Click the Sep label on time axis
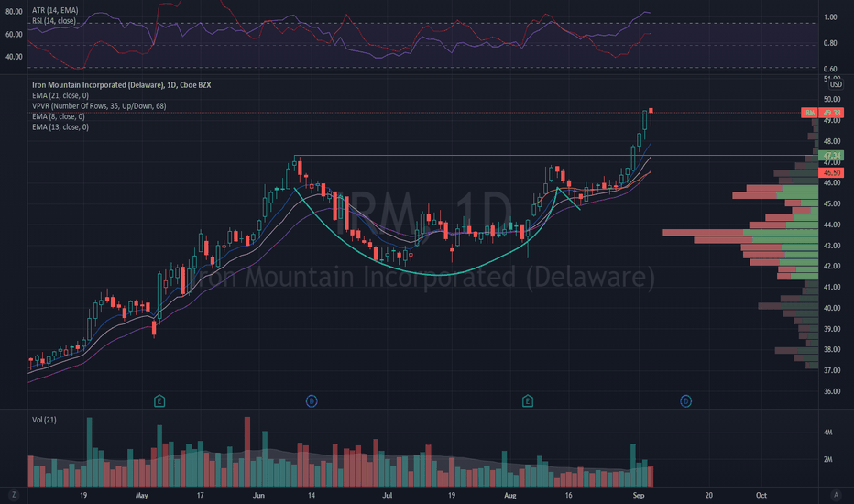854x504 pixels. [639, 495]
